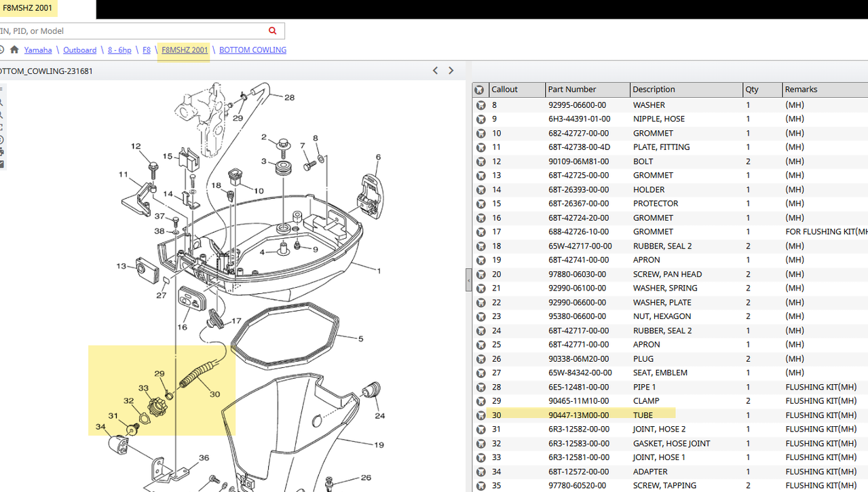
Task: Add BOLT 90109-06M81-00 to cart
Action: pyautogui.click(x=480, y=162)
